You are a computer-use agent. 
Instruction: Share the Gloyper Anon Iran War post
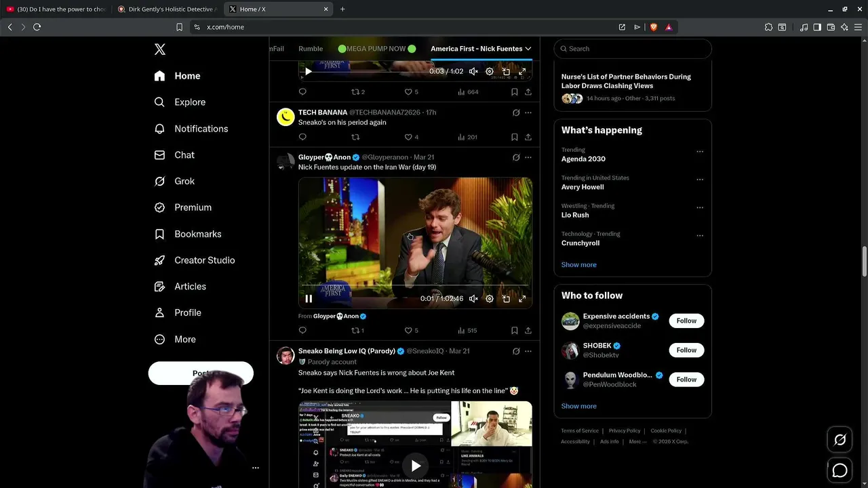pos(528,331)
